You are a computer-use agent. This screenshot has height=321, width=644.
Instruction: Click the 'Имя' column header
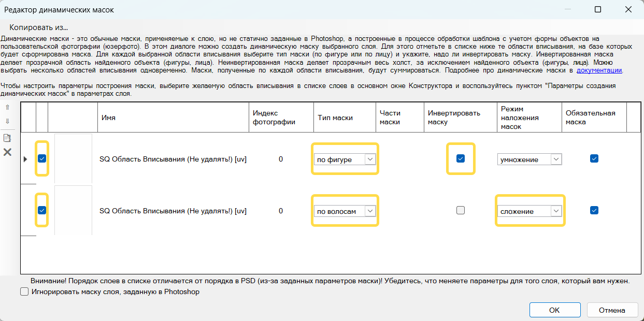108,118
